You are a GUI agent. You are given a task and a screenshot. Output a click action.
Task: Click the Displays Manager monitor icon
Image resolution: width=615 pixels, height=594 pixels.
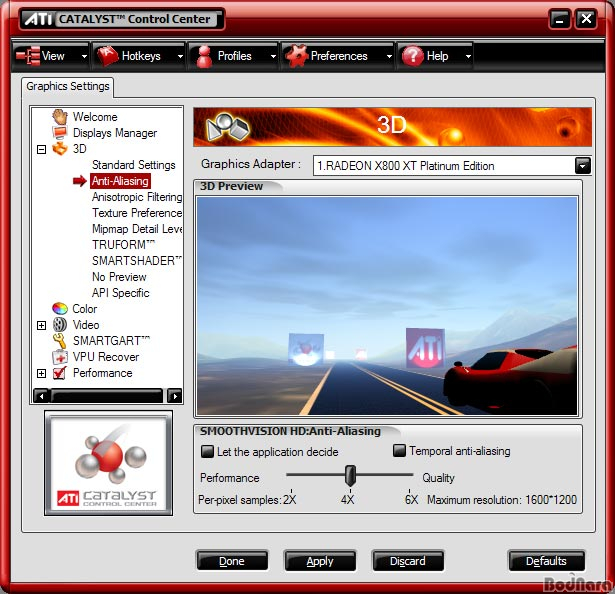(60, 133)
